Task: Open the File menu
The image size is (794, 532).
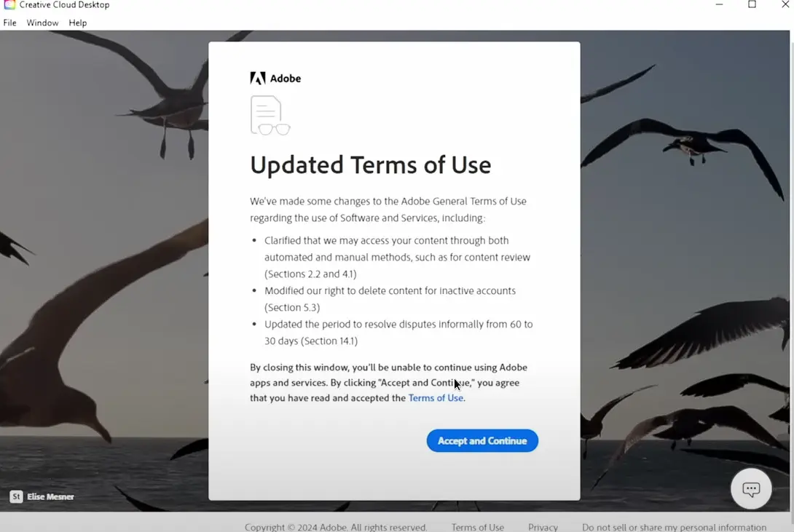Action: (x=9, y=23)
